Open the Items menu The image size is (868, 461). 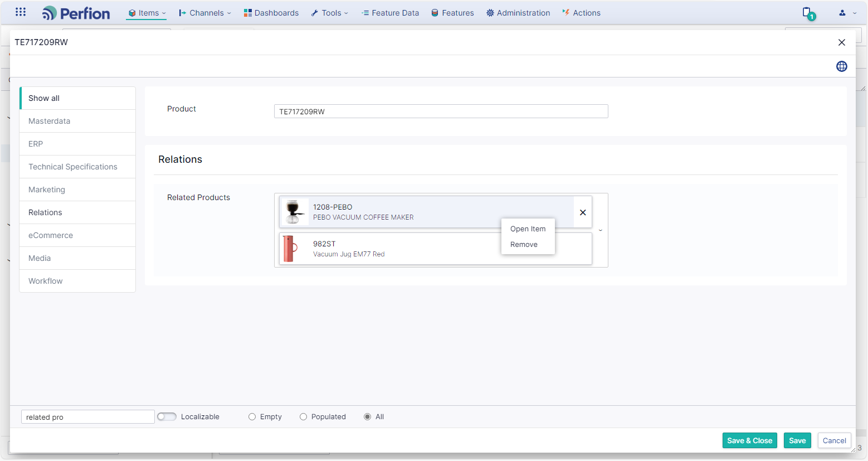(x=147, y=13)
